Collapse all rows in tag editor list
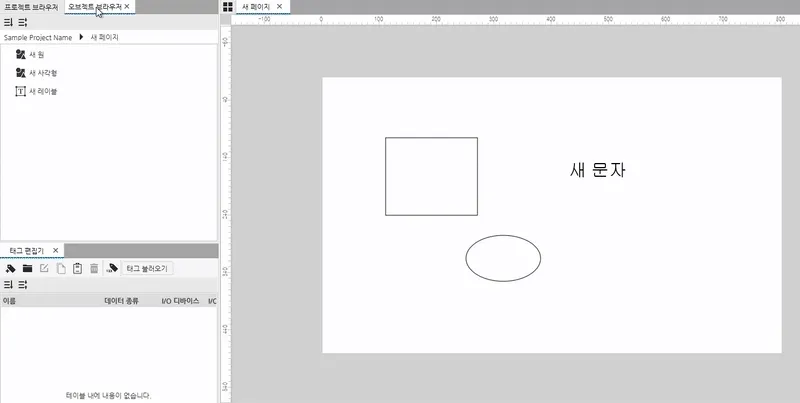This screenshot has width=800, height=403. coord(22,284)
